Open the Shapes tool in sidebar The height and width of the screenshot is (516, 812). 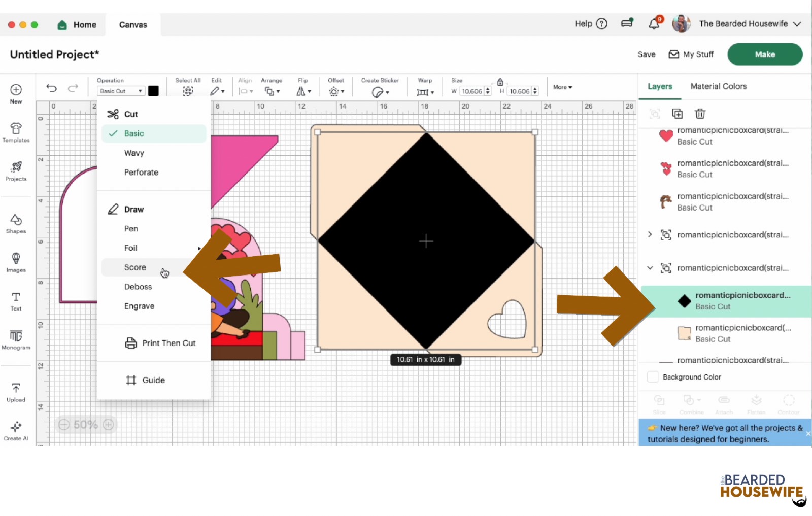click(x=16, y=224)
